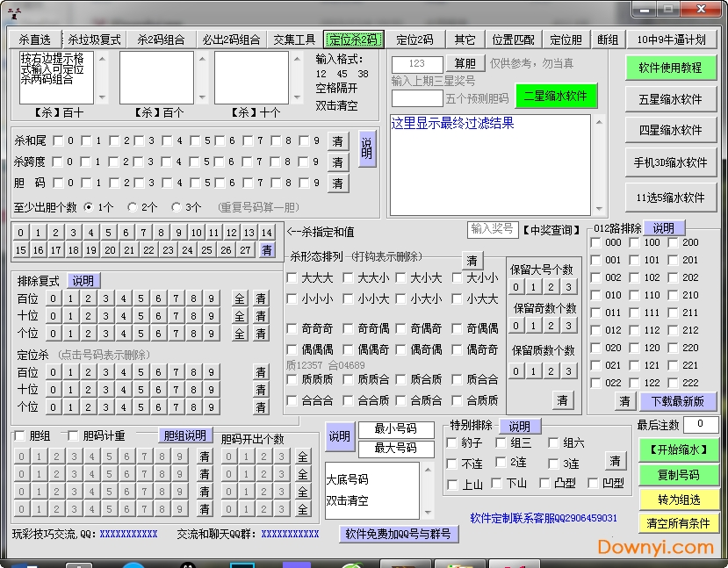Image resolution: width=728 pixels, height=568 pixels.
Task: Open the 位置匹配 tab
Action: [513, 40]
